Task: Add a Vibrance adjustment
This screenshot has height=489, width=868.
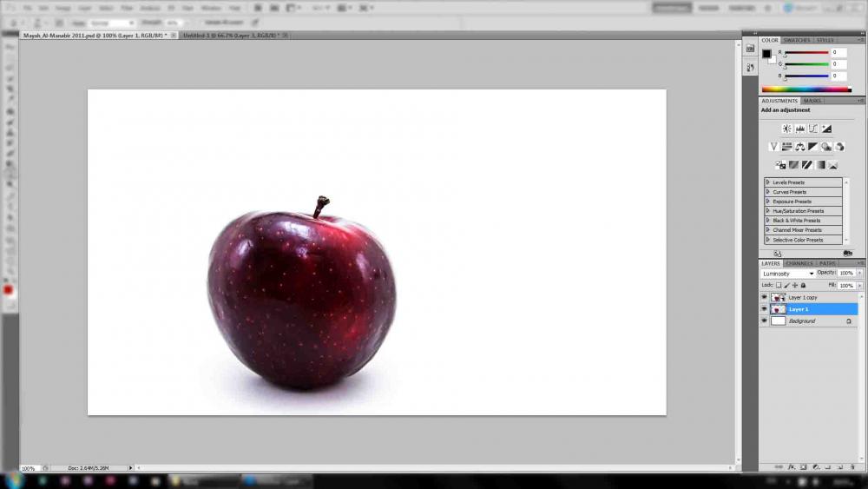Action: (773, 147)
